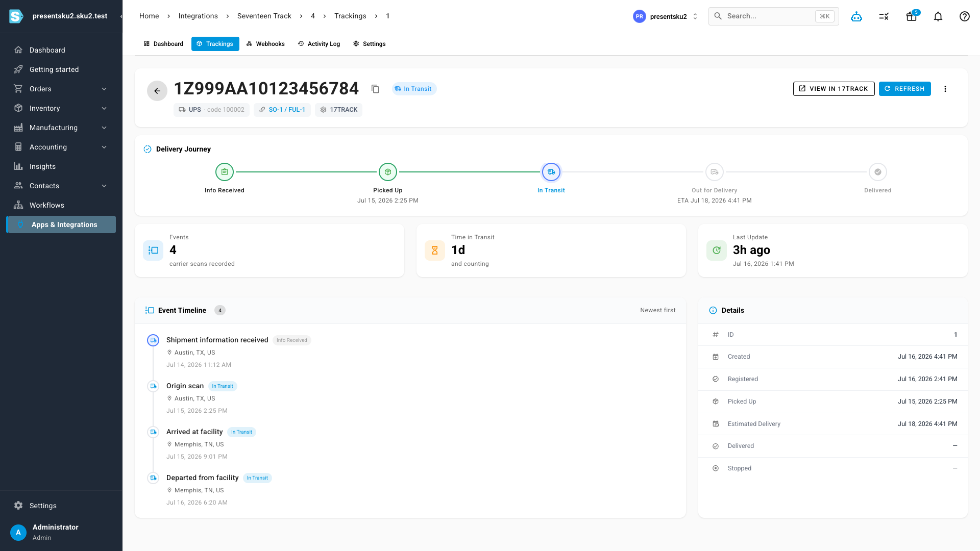Screen dimensions: 980x551
Task: Click the Refresh button
Action: pyautogui.click(x=904, y=89)
